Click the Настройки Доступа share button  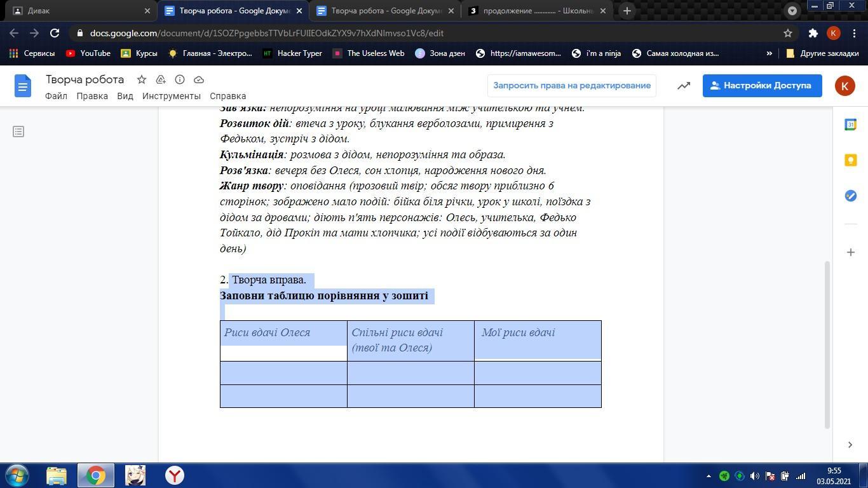762,85
